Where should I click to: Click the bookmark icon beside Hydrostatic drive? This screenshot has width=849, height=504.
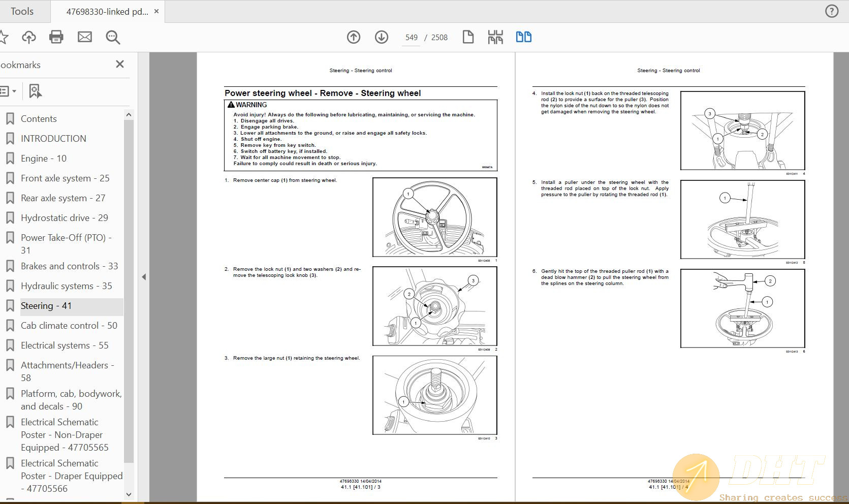[x=10, y=218]
